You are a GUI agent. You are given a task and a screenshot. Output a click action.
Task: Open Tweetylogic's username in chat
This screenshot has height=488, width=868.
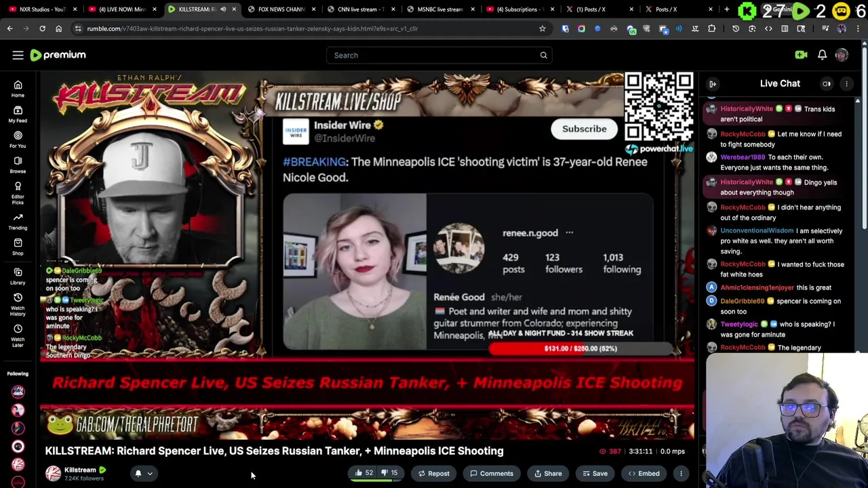(x=739, y=324)
